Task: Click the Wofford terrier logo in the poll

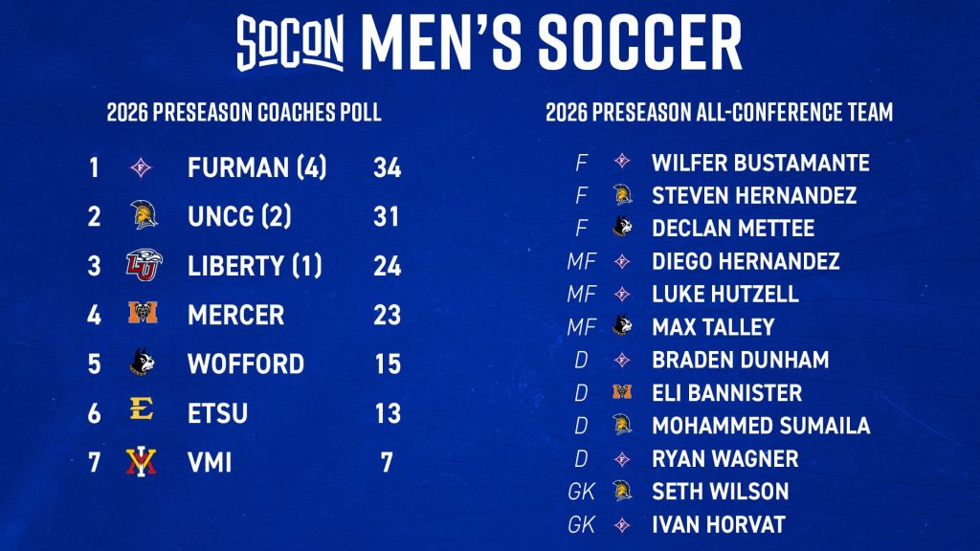Action: 142,363
